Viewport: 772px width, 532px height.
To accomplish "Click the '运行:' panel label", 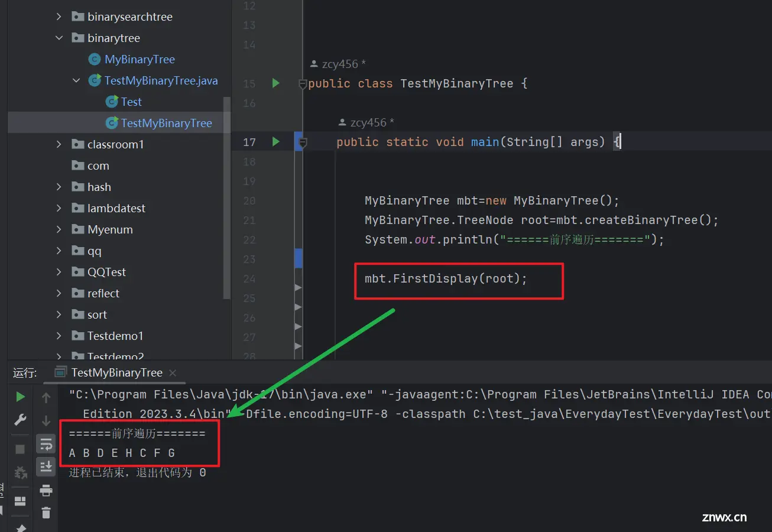I will tap(25, 372).
